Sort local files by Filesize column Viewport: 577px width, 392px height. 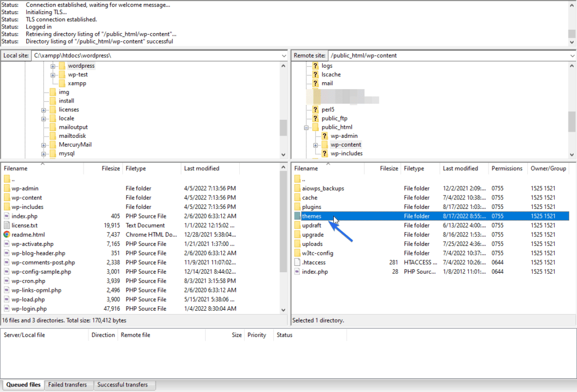104,169
